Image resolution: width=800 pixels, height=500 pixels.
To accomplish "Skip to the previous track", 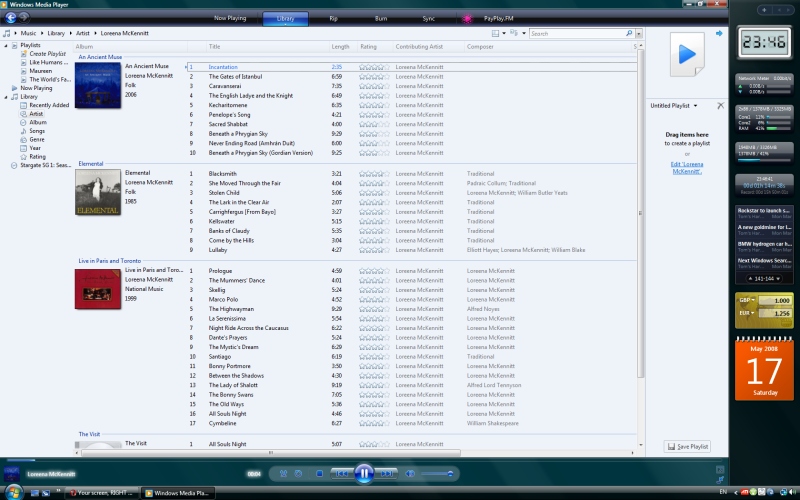I will [x=341, y=473].
